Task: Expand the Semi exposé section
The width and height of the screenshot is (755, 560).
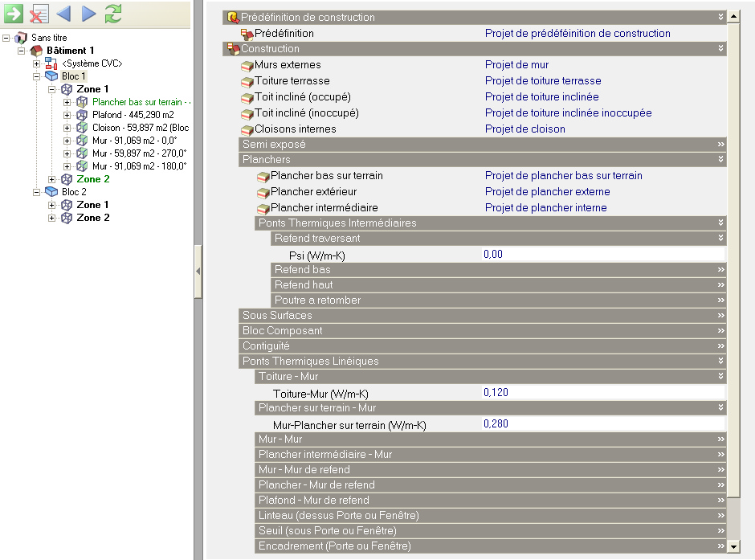Action: click(x=720, y=145)
